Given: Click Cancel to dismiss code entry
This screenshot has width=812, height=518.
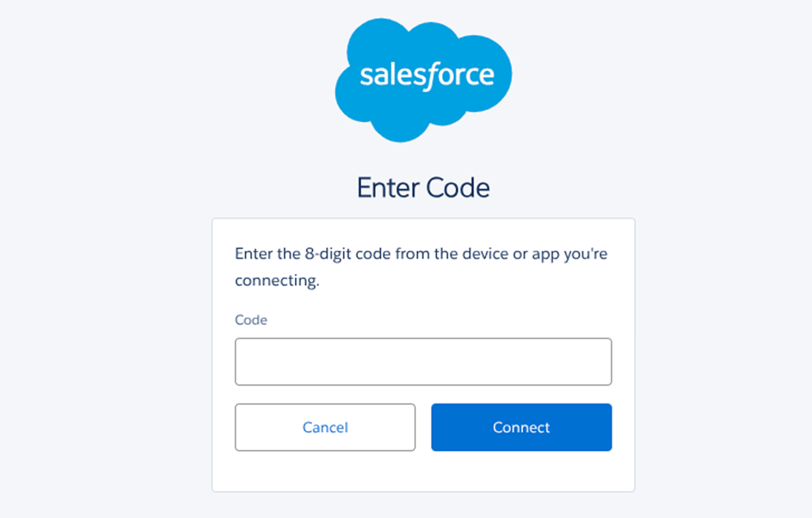Looking at the screenshot, I should 325,427.
